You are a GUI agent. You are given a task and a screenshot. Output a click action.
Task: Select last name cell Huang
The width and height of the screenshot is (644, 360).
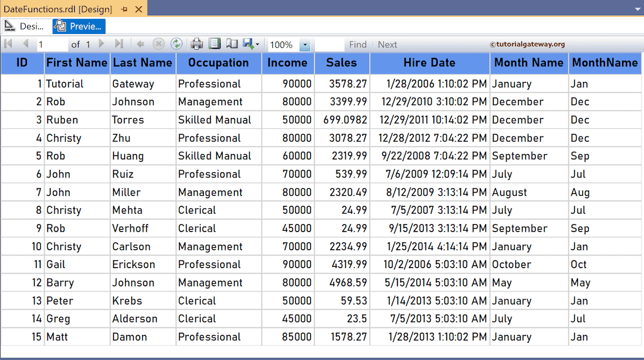pyautogui.click(x=143, y=156)
